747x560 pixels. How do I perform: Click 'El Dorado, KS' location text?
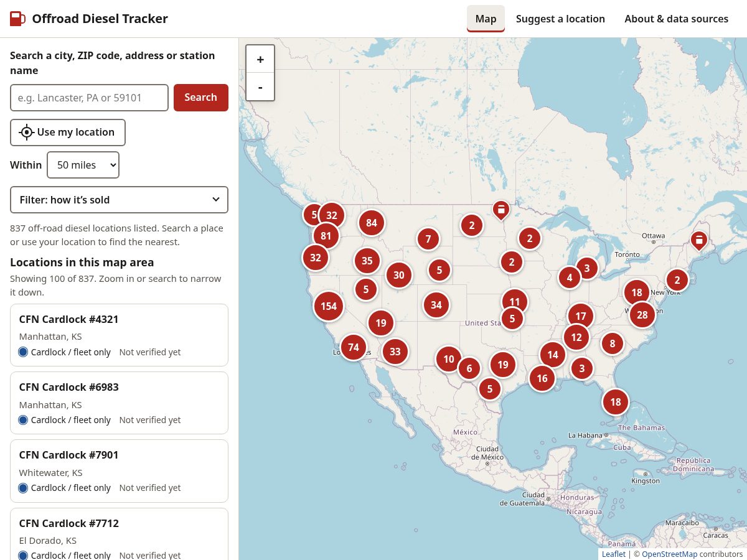(48, 541)
